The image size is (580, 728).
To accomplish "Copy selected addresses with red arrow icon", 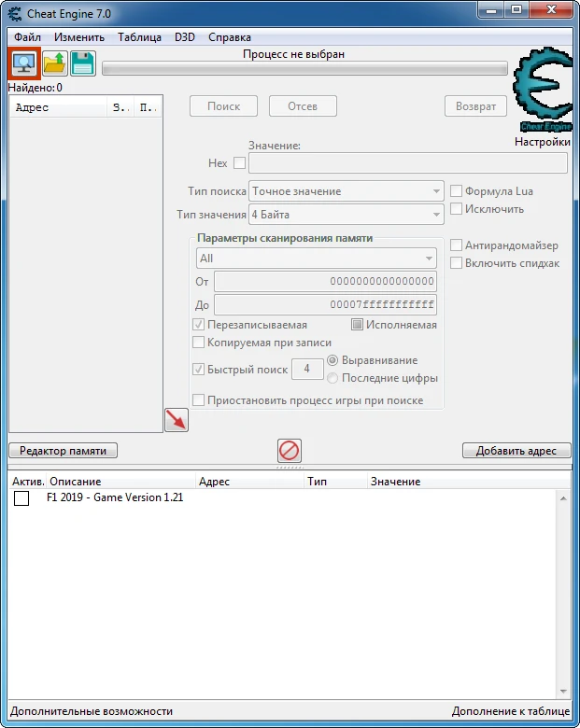I will coord(177,420).
